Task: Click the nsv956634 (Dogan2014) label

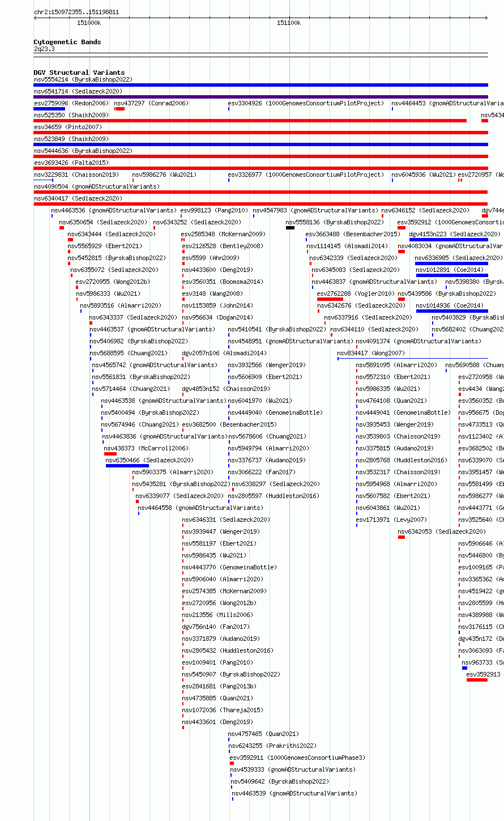Action: coord(217,318)
